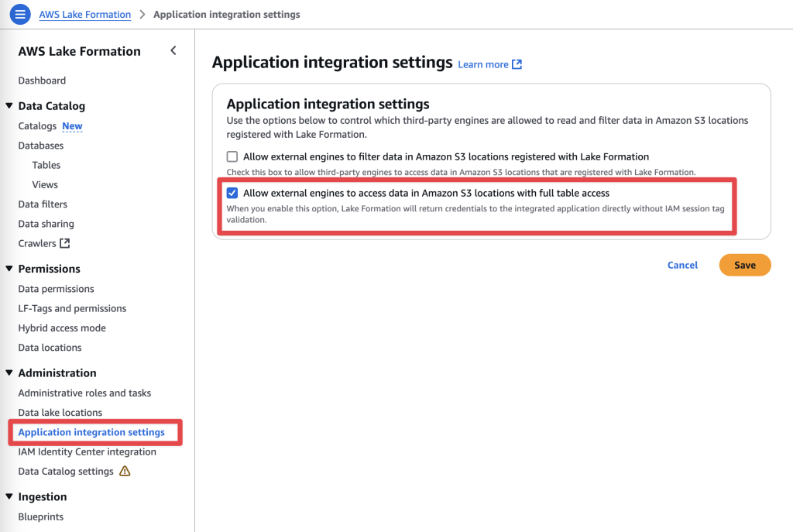Click the warning icon by Data Catalog settings
793x532 pixels.
125,472
